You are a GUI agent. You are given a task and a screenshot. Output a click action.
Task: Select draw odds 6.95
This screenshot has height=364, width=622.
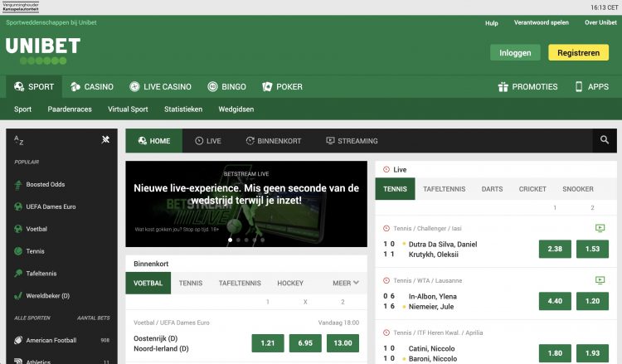click(x=305, y=343)
